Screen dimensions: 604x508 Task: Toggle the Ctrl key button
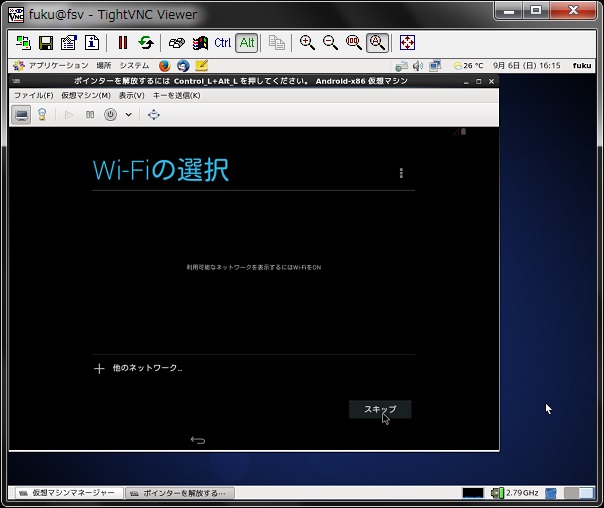[223, 43]
